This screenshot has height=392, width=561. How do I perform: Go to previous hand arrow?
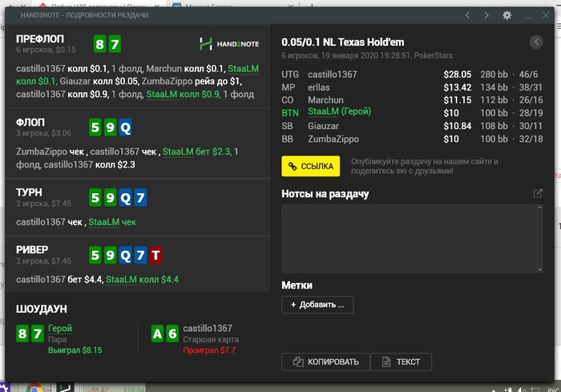click(x=467, y=15)
